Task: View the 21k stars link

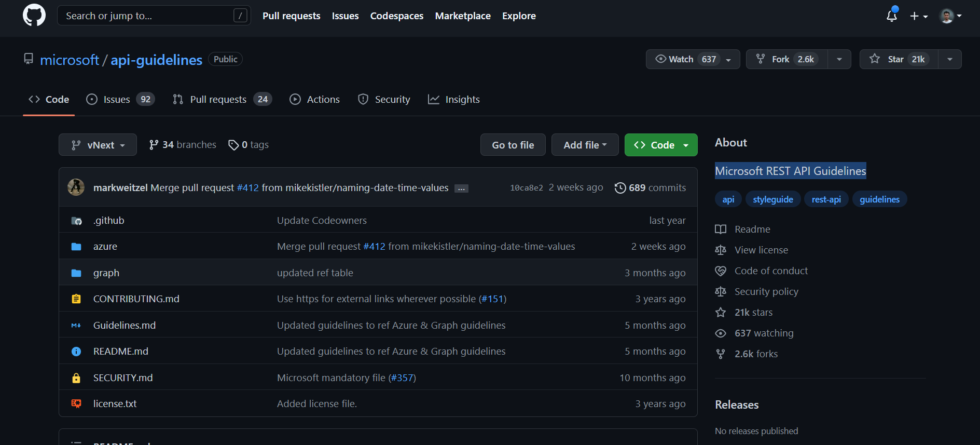Action: pyautogui.click(x=744, y=312)
